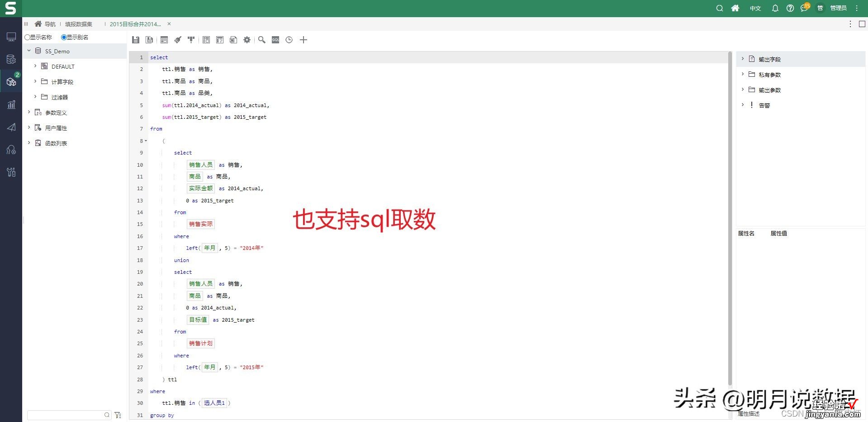Click the 销售实际 table token
868x422 pixels.
[x=201, y=224]
